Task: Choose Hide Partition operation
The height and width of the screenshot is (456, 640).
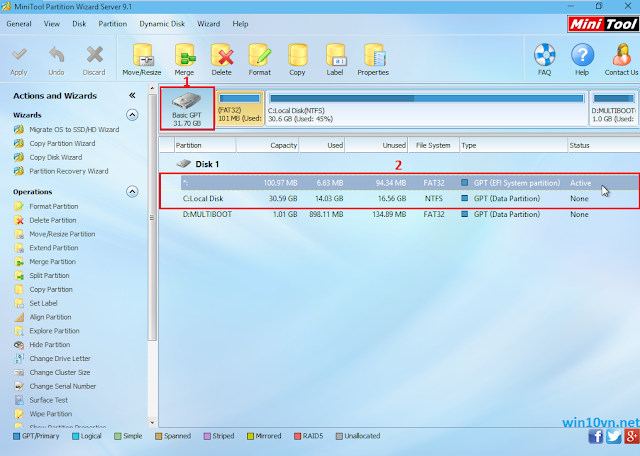Action: click(x=49, y=345)
